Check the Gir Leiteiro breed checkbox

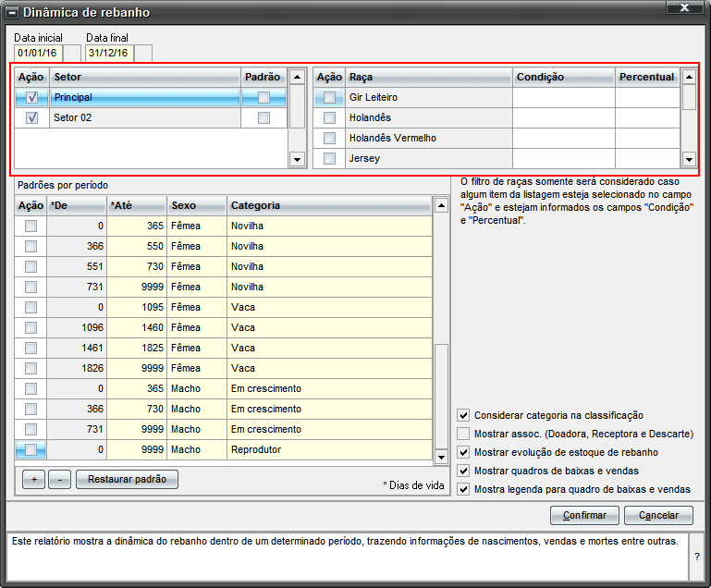click(x=329, y=97)
